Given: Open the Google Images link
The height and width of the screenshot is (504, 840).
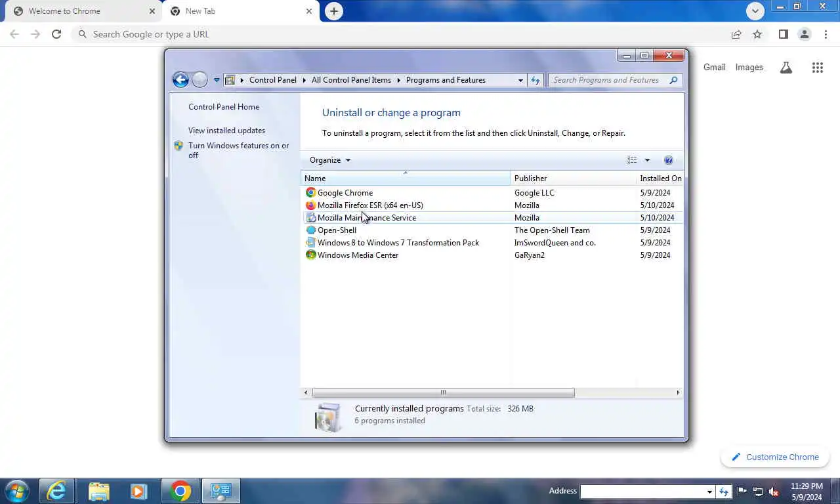Looking at the screenshot, I should (749, 67).
